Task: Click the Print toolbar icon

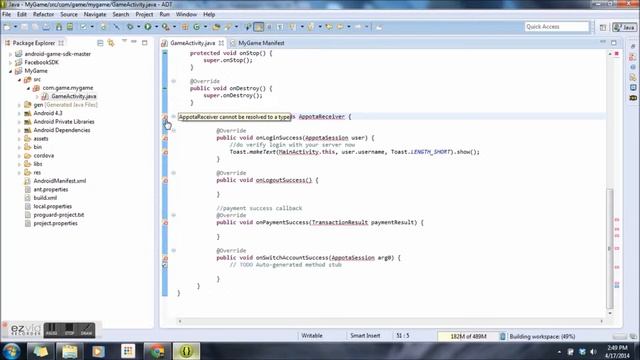Action: [x=46, y=27]
